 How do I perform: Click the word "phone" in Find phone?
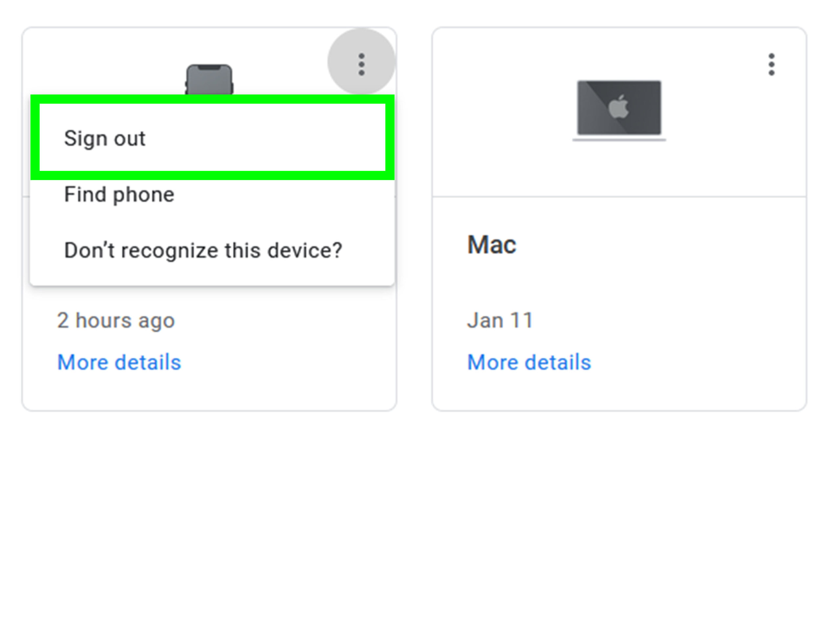coord(143,195)
